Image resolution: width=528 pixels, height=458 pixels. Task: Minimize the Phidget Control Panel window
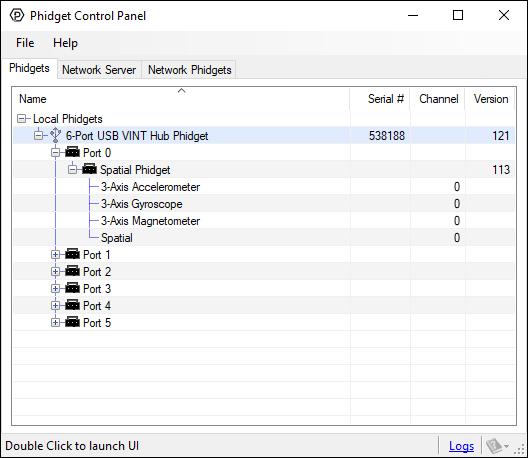(413, 15)
